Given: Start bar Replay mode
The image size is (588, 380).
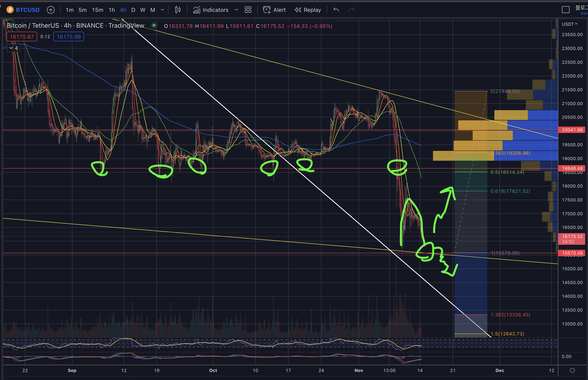Looking at the screenshot, I should [x=308, y=10].
